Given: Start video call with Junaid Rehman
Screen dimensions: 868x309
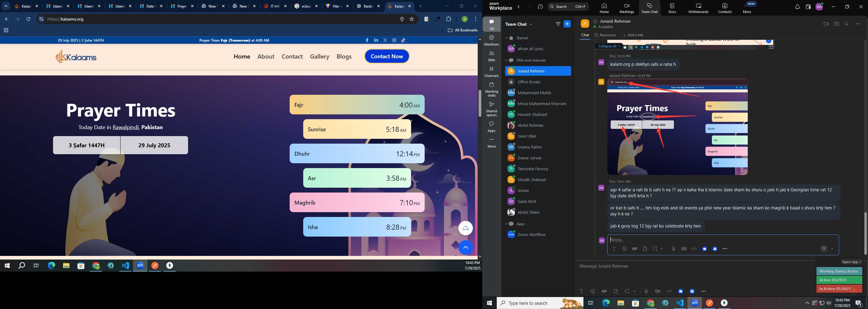Looking at the screenshot, I should tap(826, 24).
